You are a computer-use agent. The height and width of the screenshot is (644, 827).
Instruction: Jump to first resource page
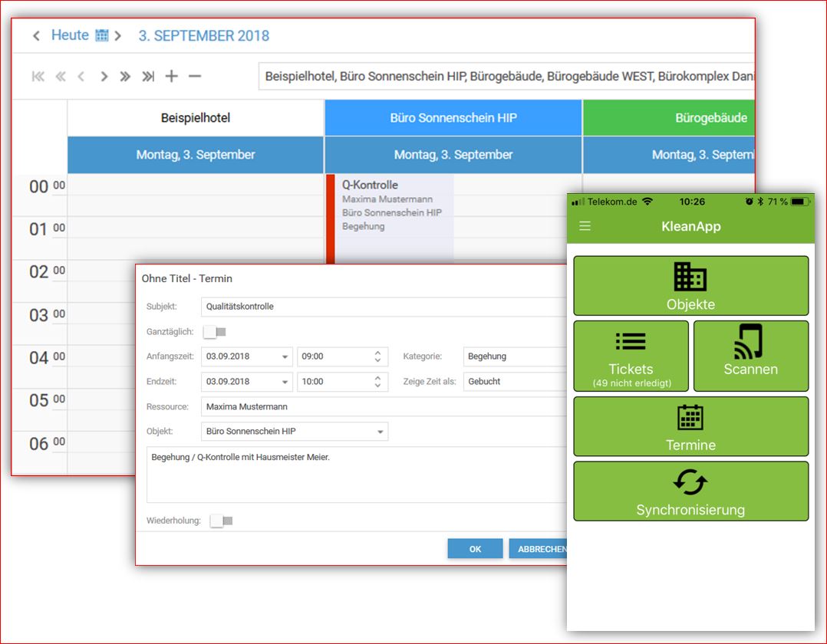click(38, 77)
